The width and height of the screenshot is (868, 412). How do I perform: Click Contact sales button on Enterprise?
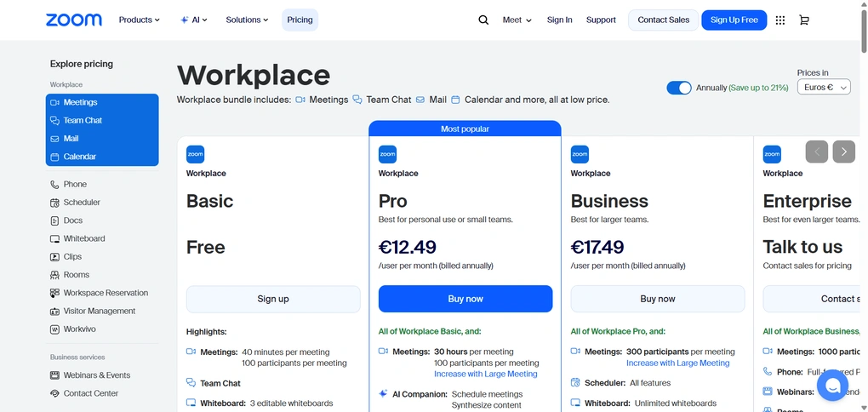pyautogui.click(x=814, y=299)
